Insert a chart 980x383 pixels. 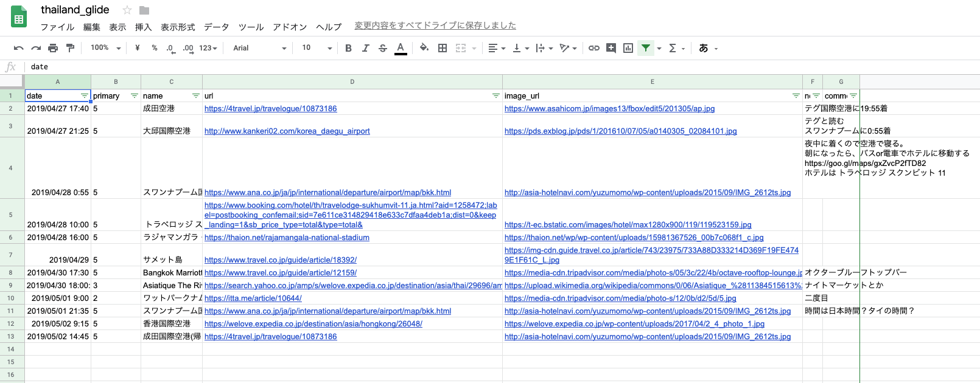[628, 48]
